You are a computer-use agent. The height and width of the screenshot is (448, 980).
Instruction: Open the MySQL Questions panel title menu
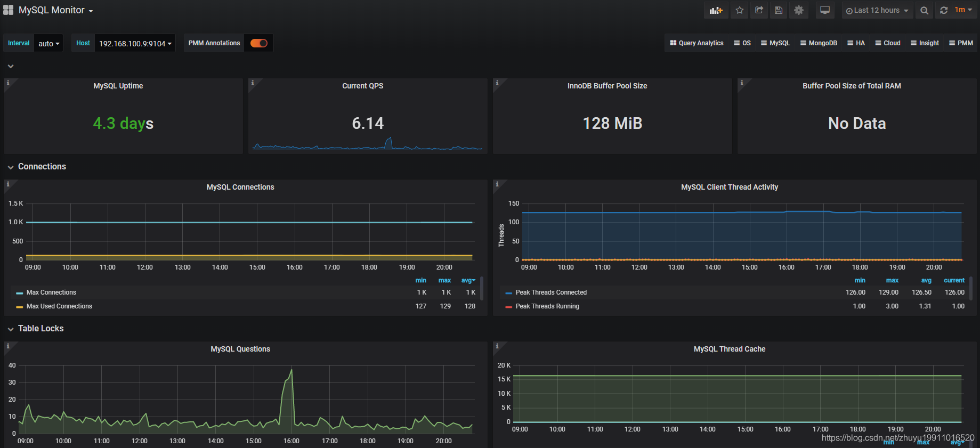click(240, 349)
